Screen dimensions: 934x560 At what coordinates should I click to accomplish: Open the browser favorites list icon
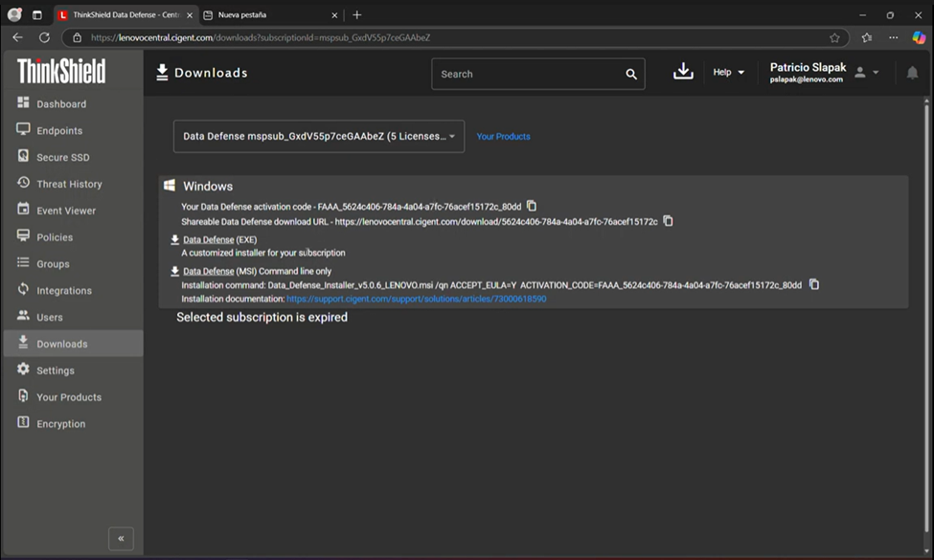(x=867, y=37)
